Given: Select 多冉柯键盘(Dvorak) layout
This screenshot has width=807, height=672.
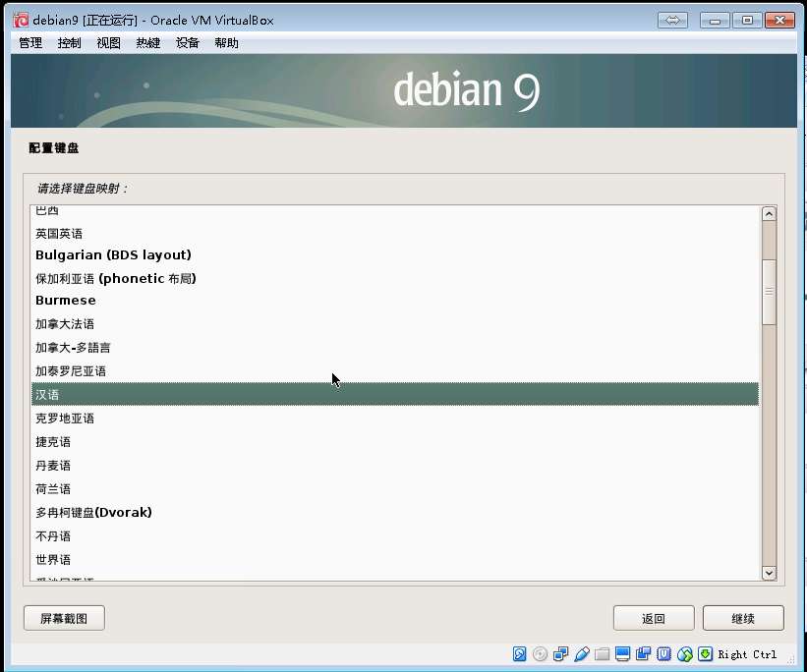Looking at the screenshot, I should [394, 513].
